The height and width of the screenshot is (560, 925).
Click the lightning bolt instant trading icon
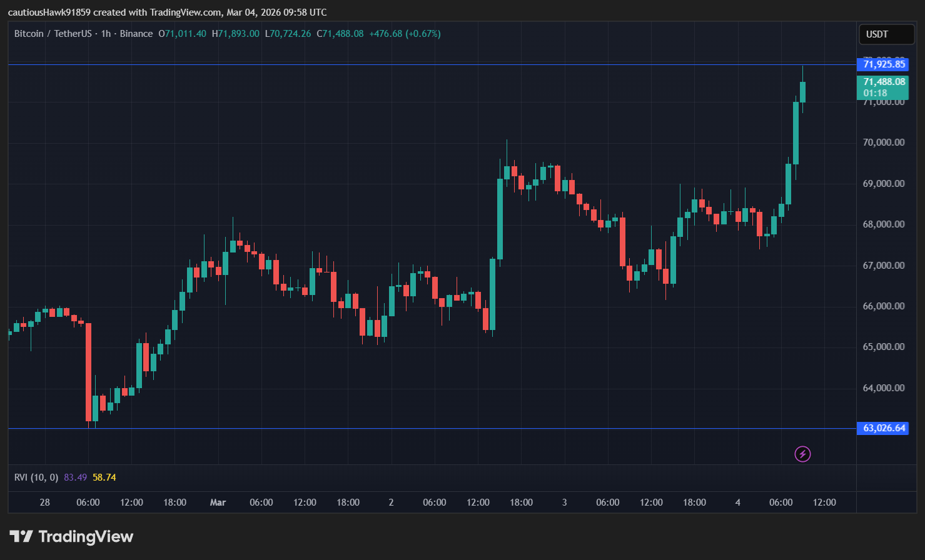click(x=803, y=454)
